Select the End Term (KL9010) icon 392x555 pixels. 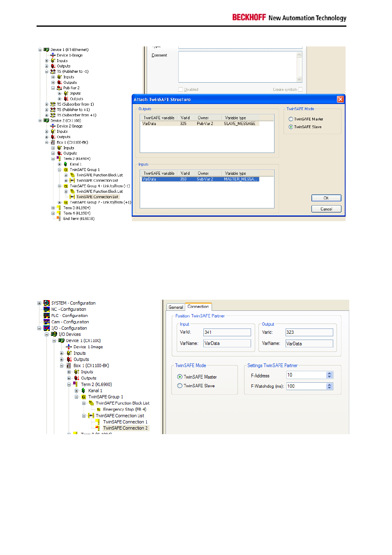(x=59, y=219)
